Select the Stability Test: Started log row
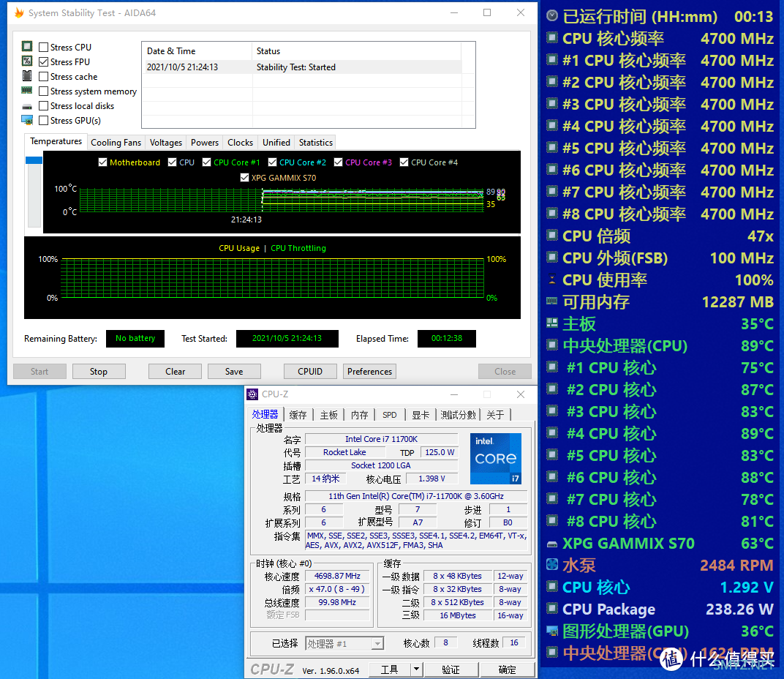 [302, 67]
